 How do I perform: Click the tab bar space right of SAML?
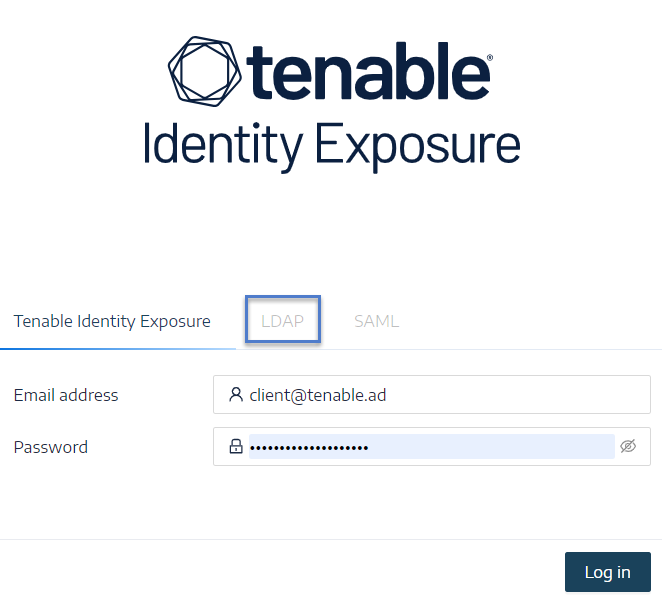[530, 321]
